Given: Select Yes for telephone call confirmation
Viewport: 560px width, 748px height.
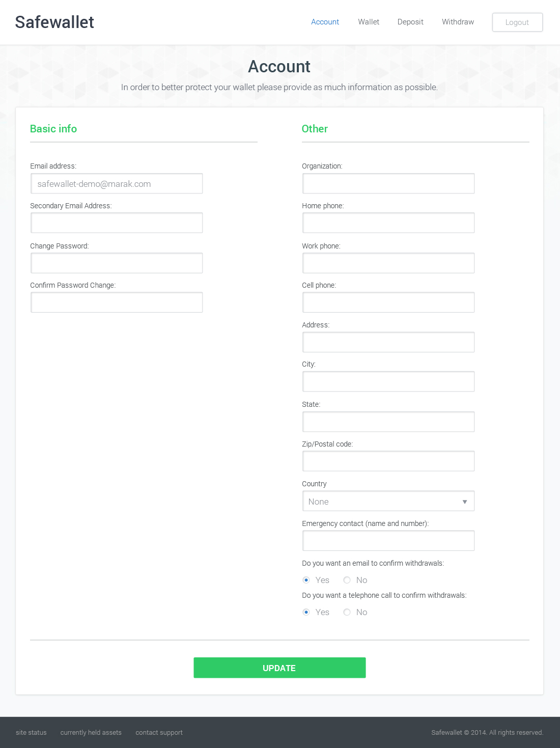Looking at the screenshot, I should coord(306,612).
